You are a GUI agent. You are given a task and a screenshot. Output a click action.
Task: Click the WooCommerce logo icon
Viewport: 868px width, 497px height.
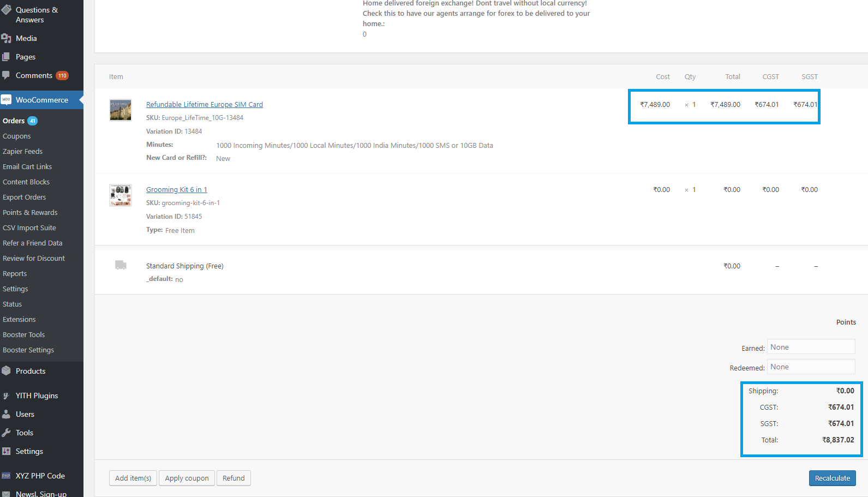[x=7, y=100]
